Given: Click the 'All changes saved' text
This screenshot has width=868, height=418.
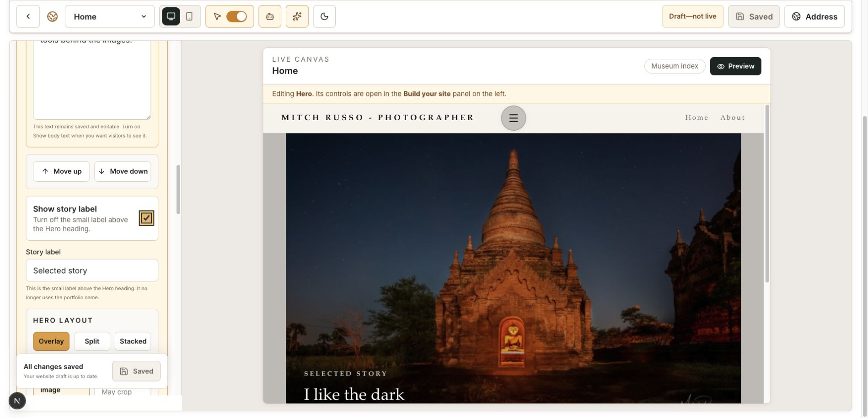Looking at the screenshot, I should coord(54,366).
